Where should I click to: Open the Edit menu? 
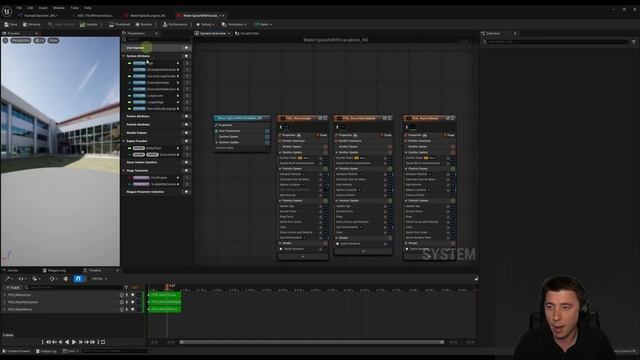click(30, 8)
